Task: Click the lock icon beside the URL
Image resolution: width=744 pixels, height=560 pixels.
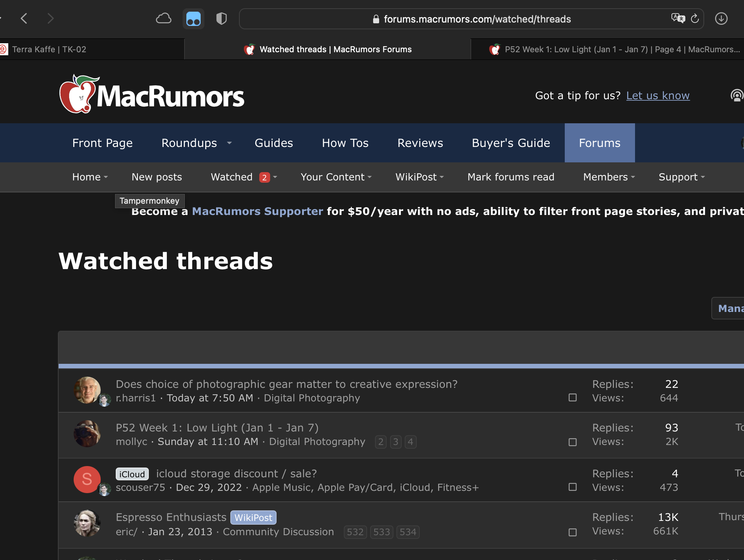Action: (376, 19)
